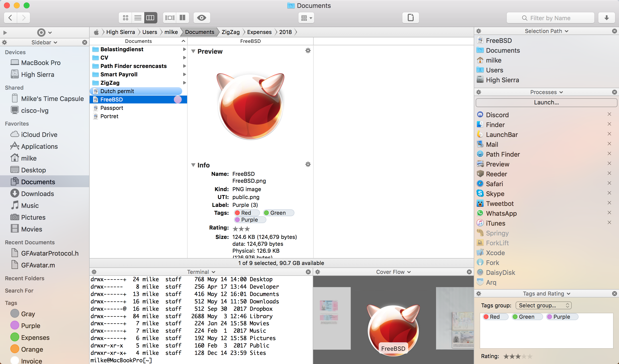This screenshot has height=364, width=619.
Task: Toggle dual-pane browser layout icon
Action: pyautogui.click(x=170, y=18)
